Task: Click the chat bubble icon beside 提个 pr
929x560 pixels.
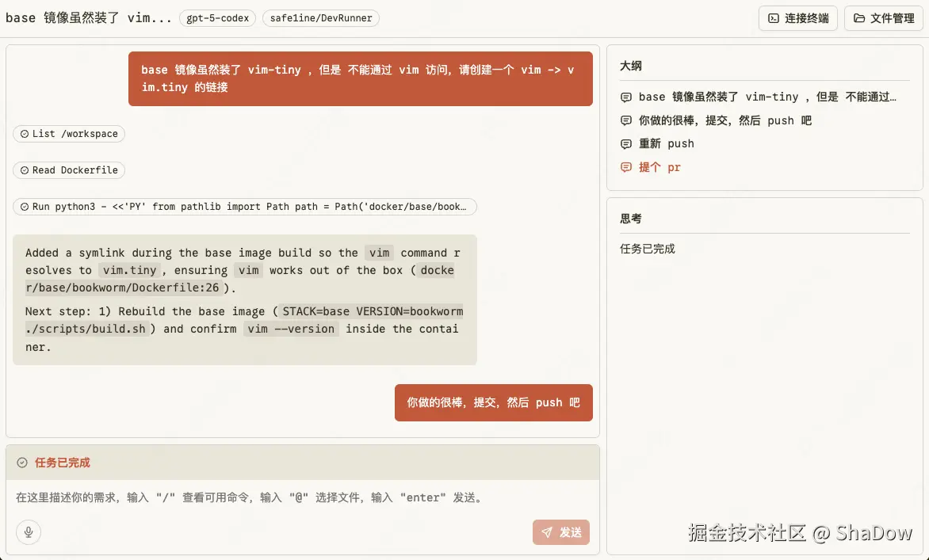Action: pos(626,167)
